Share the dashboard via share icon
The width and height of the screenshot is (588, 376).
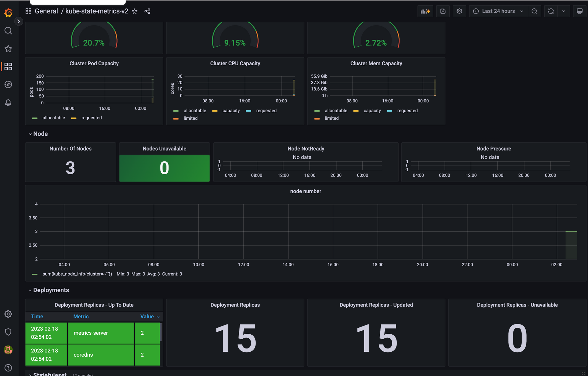[147, 11]
